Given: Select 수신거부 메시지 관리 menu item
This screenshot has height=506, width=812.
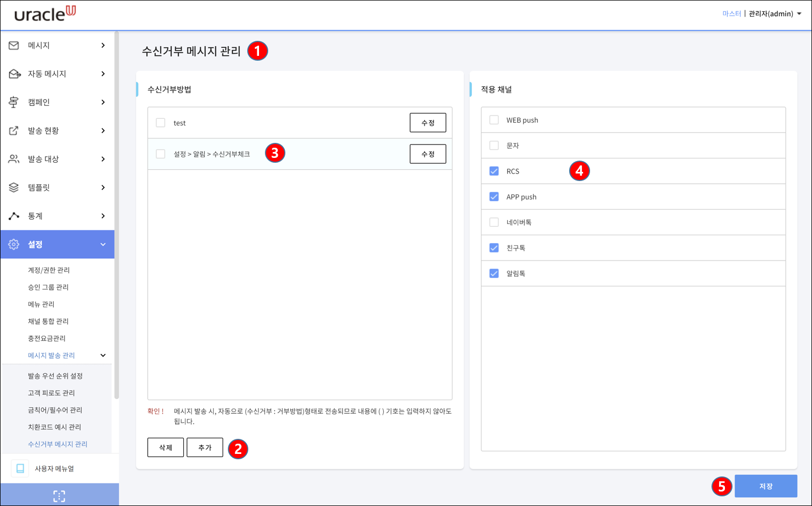Looking at the screenshot, I should [58, 444].
